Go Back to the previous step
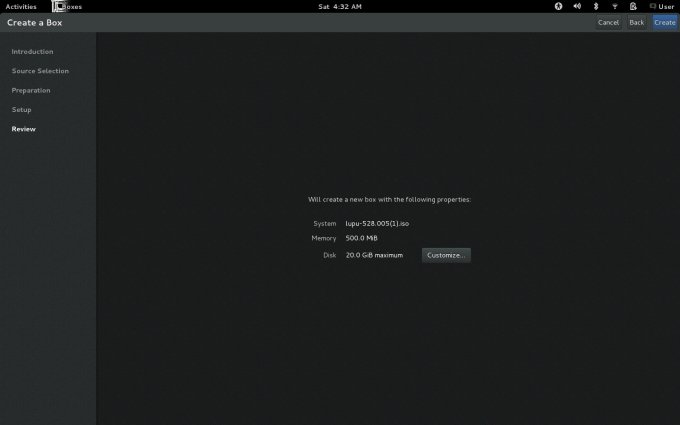 click(636, 22)
